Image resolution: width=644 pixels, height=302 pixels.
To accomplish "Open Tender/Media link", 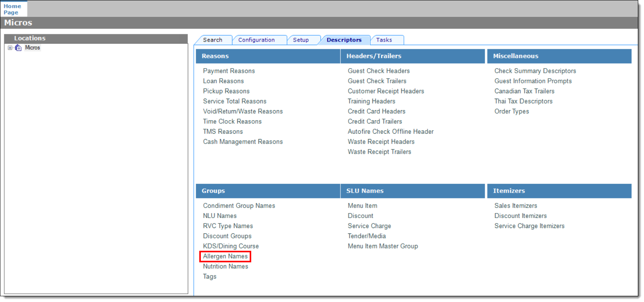I will click(x=367, y=236).
